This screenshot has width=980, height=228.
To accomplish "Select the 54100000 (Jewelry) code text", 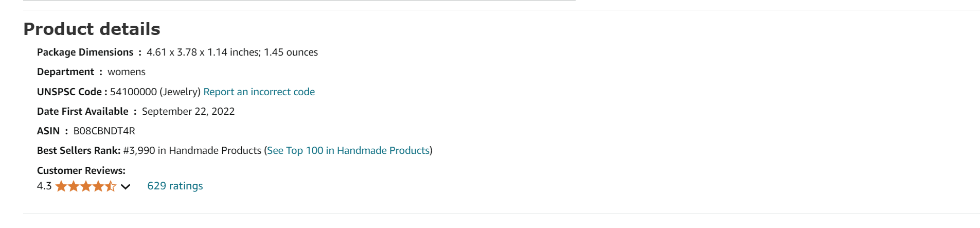I will [x=155, y=92].
